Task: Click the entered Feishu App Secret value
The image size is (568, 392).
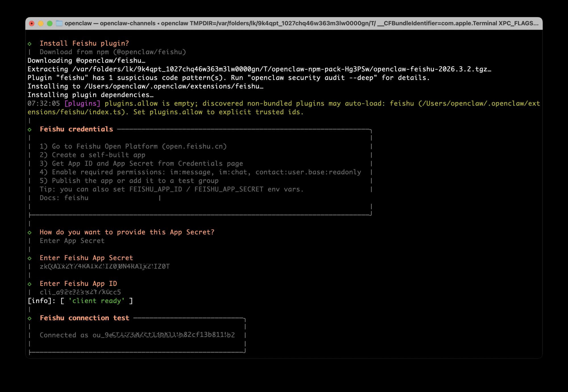Action: point(105,266)
